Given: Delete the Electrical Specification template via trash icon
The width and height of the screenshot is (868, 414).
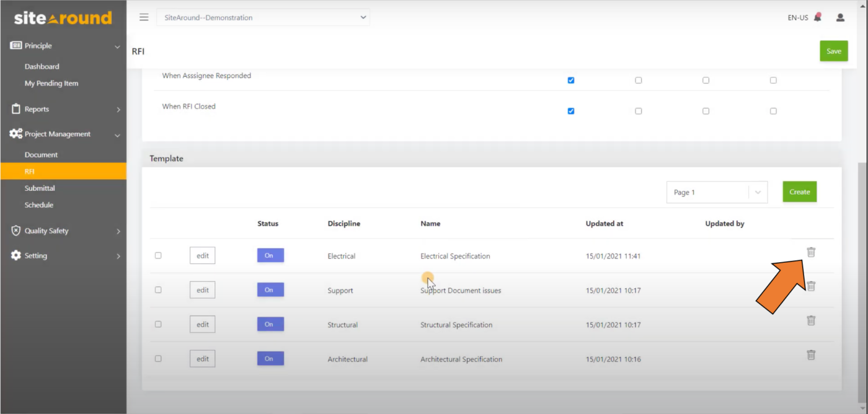Looking at the screenshot, I should [x=811, y=252].
